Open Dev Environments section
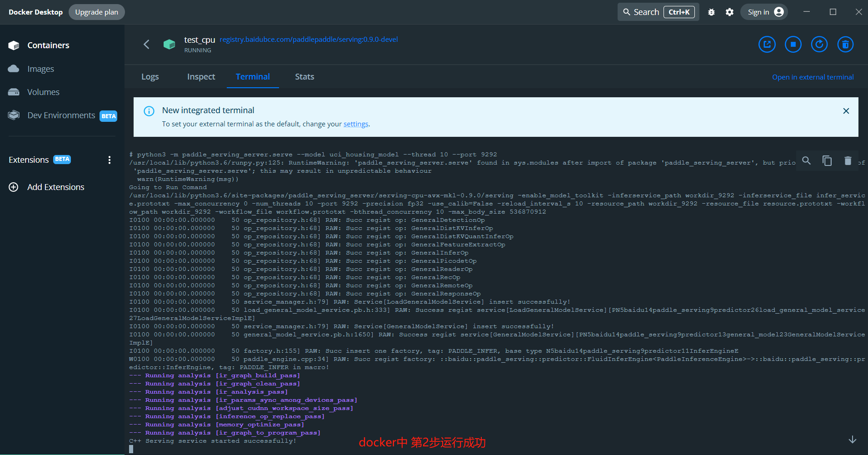Screen dimensions: 868x455 pyautogui.click(x=62, y=115)
